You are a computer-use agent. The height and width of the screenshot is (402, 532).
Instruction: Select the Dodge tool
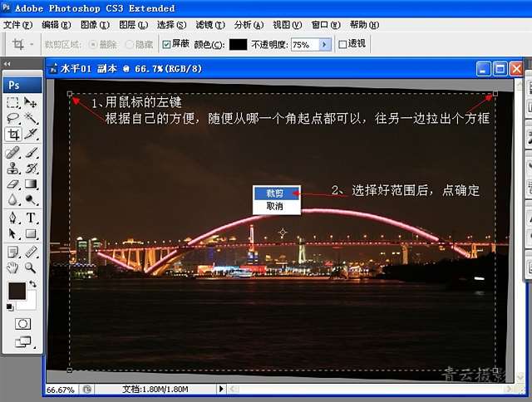click(31, 199)
